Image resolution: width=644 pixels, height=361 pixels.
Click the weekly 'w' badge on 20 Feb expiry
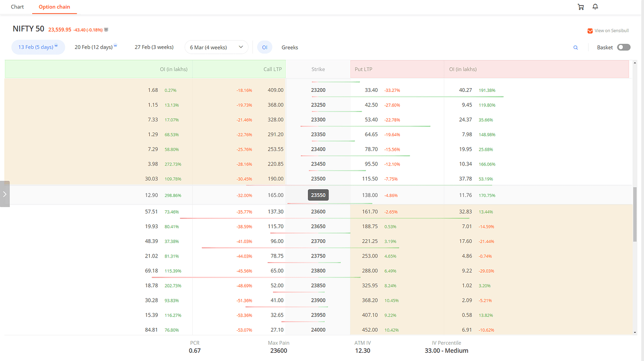[116, 45]
